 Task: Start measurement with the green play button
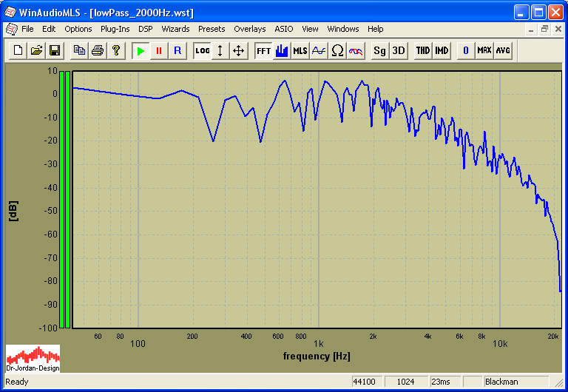coord(141,50)
